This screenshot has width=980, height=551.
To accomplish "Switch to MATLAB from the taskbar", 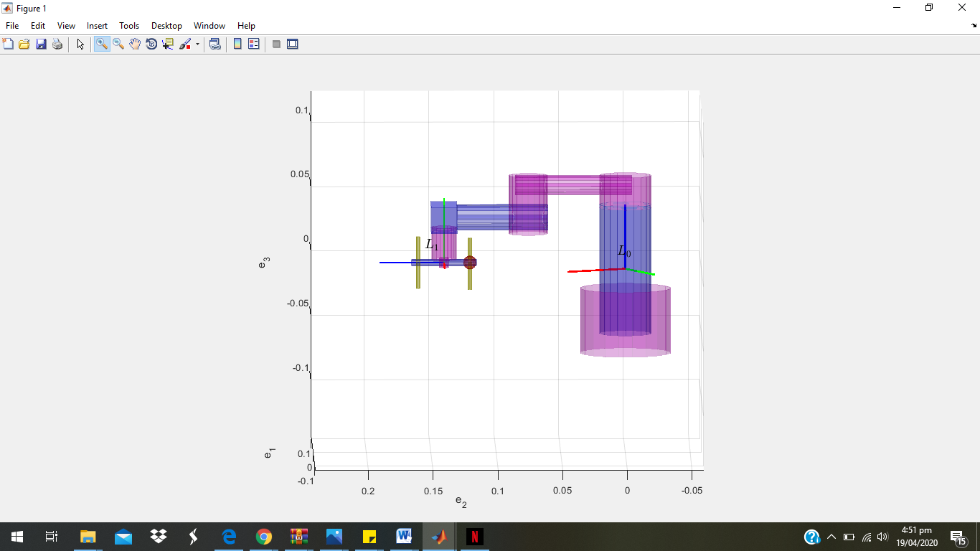I will pyautogui.click(x=440, y=537).
